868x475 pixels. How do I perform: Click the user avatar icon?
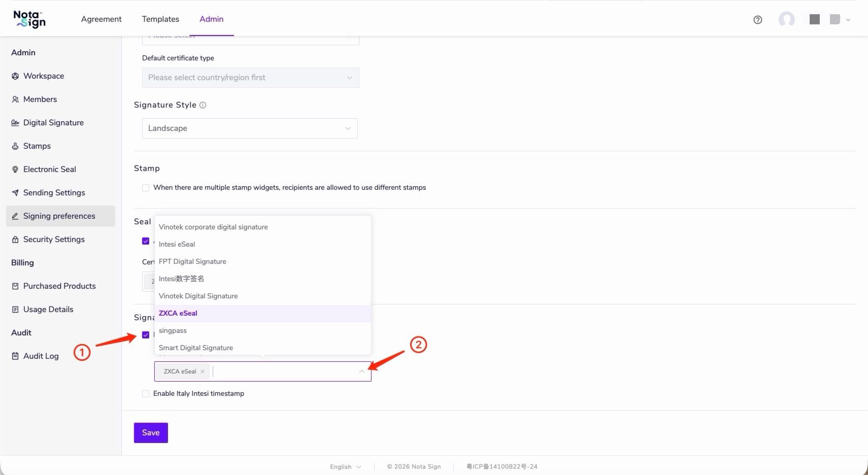(x=787, y=19)
